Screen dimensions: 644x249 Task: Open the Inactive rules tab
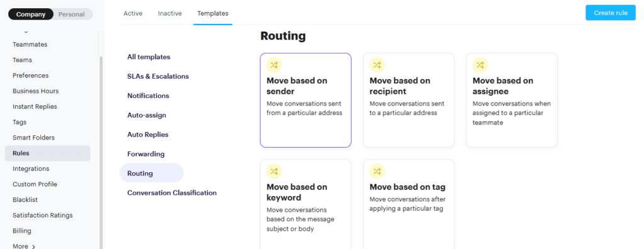(170, 13)
